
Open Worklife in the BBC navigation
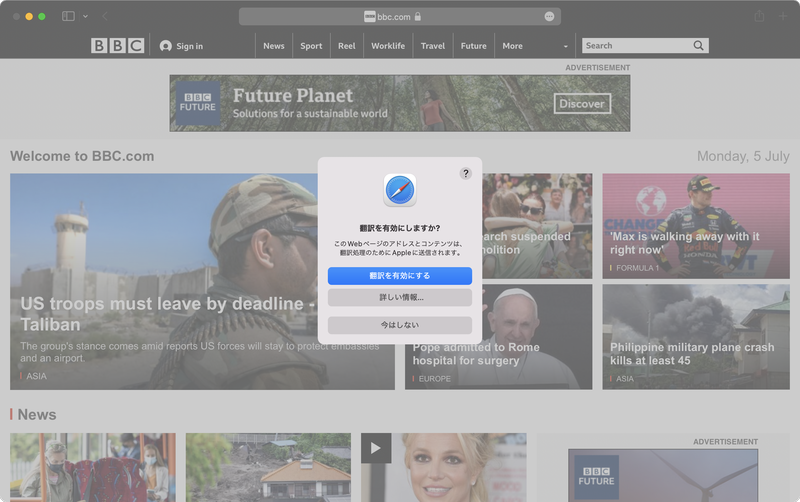click(x=388, y=46)
